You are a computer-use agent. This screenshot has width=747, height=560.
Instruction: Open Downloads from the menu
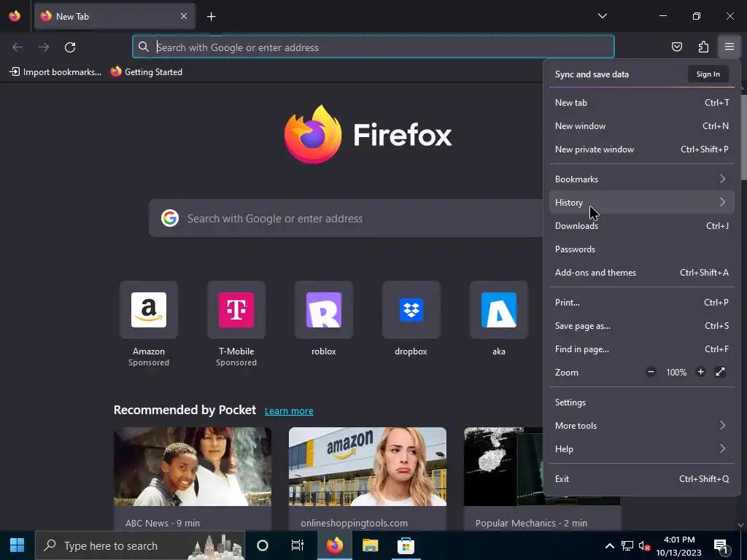[x=642, y=226]
